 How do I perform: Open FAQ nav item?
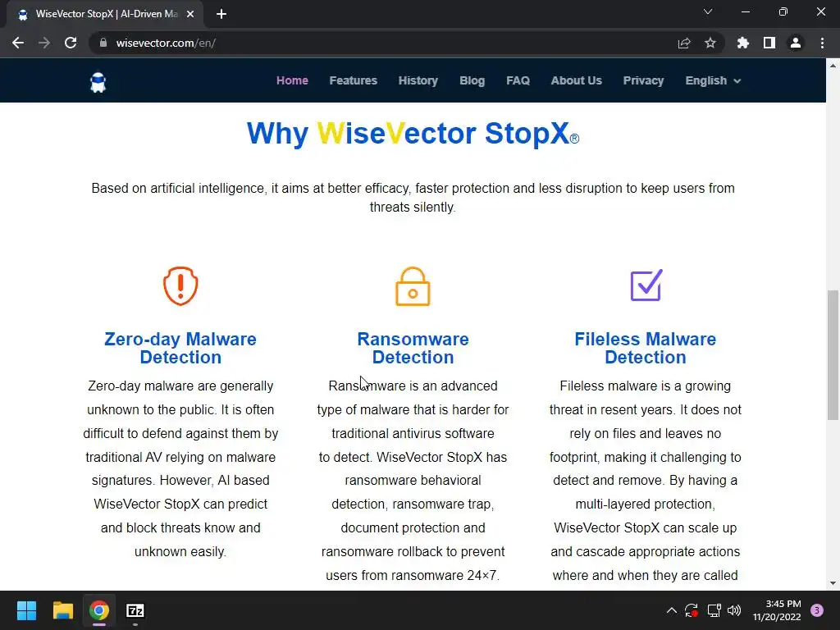[x=518, y=80]
